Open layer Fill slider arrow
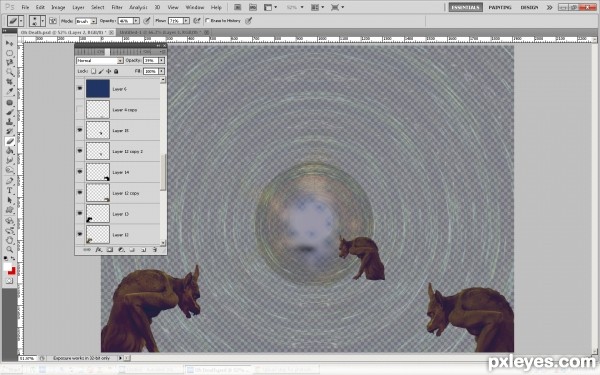This screenshot has height=375, width=600. tap(161, 71)
